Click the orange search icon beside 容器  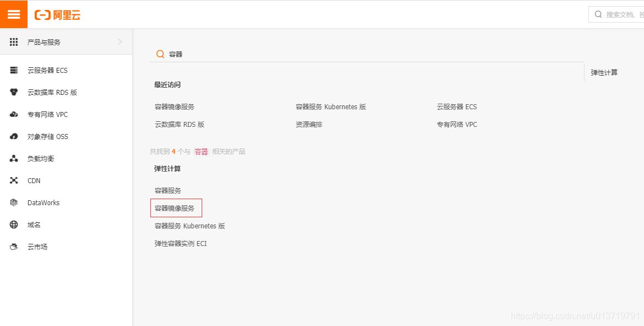[x=160, y=54]
